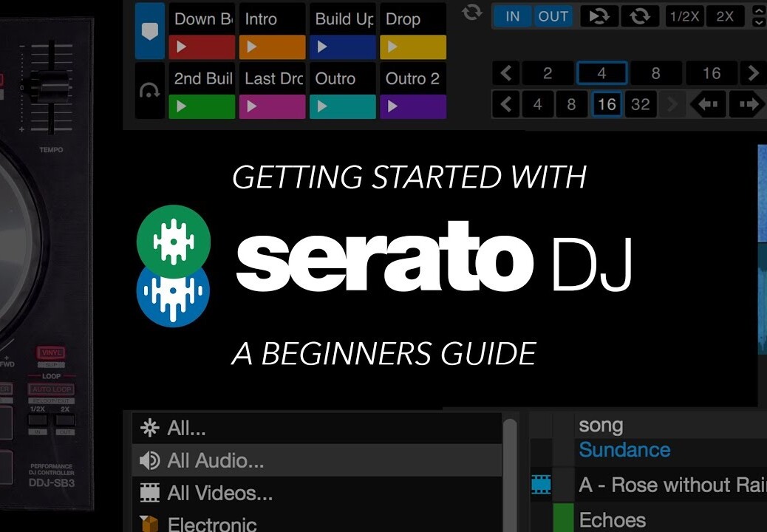
Task: Click the speaker icon beside All Audio...
Action: 149,460
